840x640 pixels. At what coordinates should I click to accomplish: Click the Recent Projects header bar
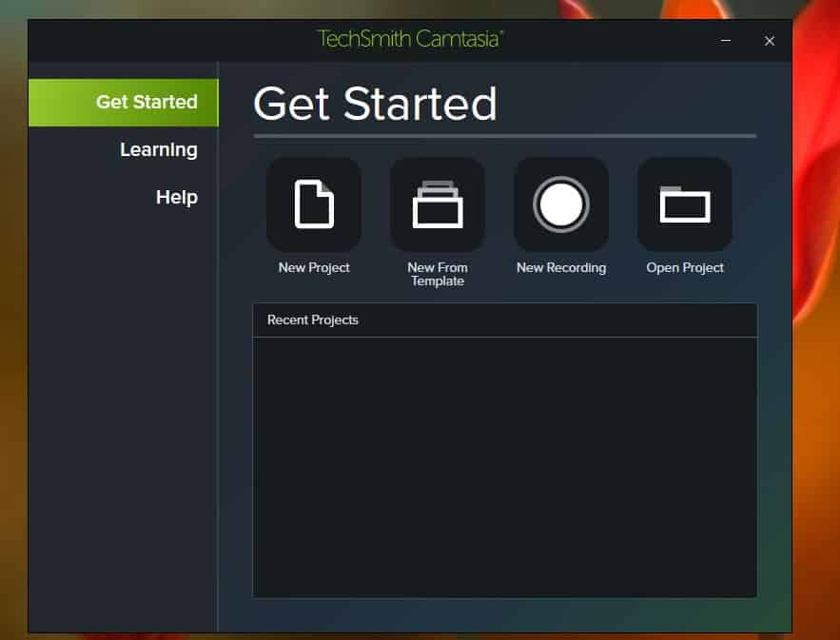coord(504,320)
